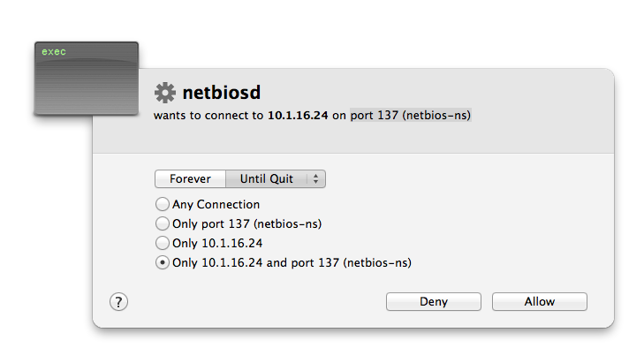Click the netbiosd gear icon
The height and width of the screenshot is (363, 644).
coord(165,93)
